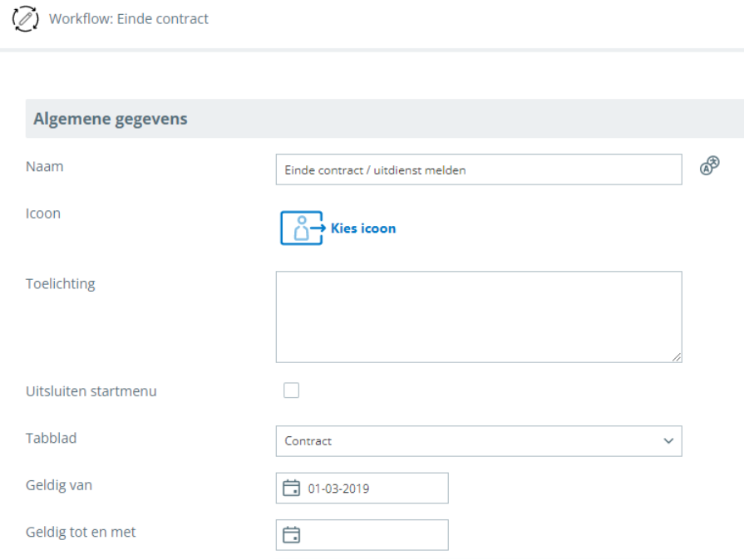Click the workflow pencil icon in header
Screen dimensions: 744x560
point(27,17)
